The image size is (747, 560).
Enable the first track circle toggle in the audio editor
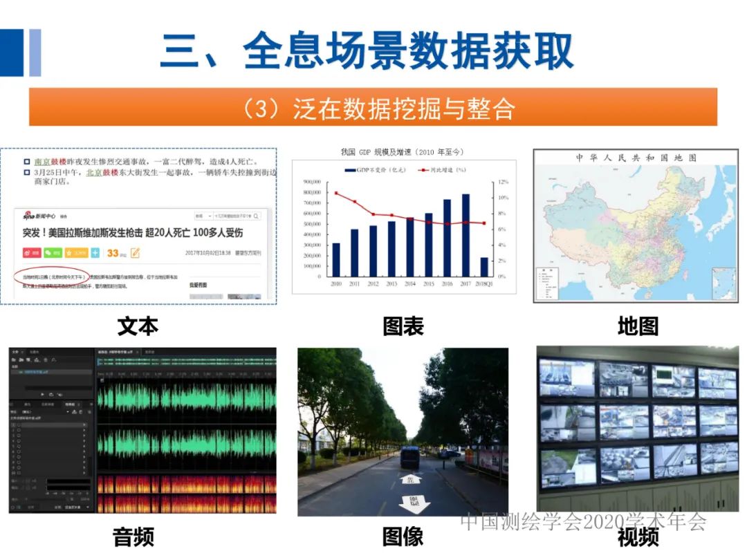tap(18, 425)
